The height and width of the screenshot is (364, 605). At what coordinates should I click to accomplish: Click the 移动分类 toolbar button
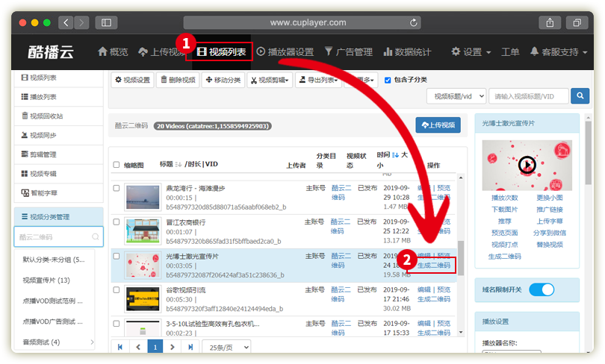(x=223, y=80)
